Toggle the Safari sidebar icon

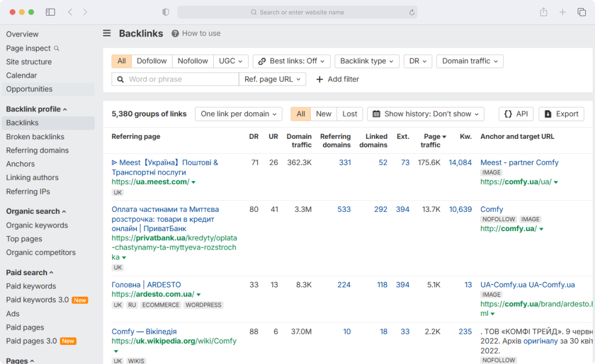[51, 12]
